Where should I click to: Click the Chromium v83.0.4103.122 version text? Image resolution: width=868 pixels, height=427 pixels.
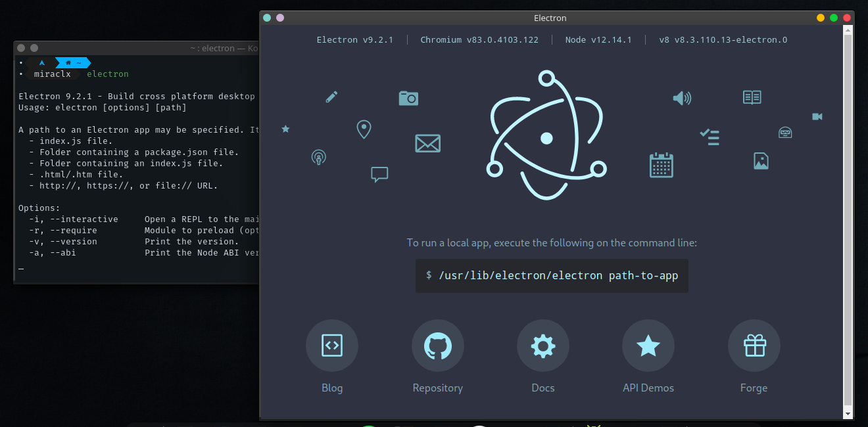pyautogui.click(x=479, y=39)
